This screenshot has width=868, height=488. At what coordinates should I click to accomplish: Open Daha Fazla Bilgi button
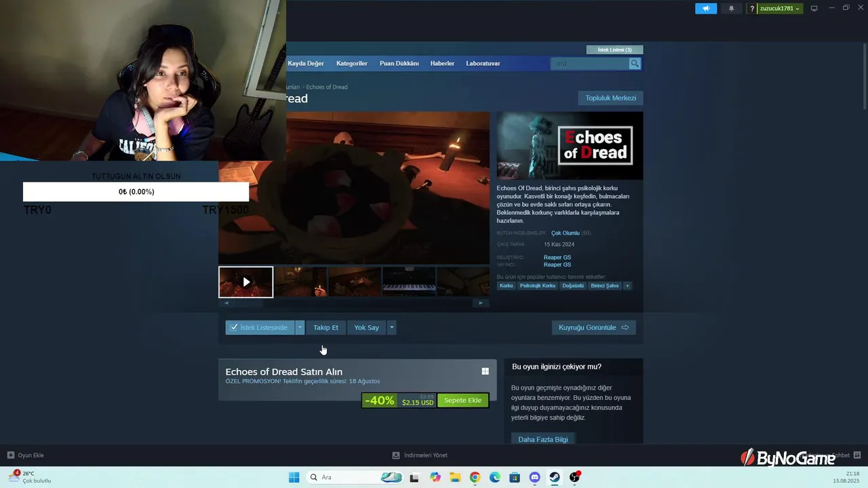point(543,439)
